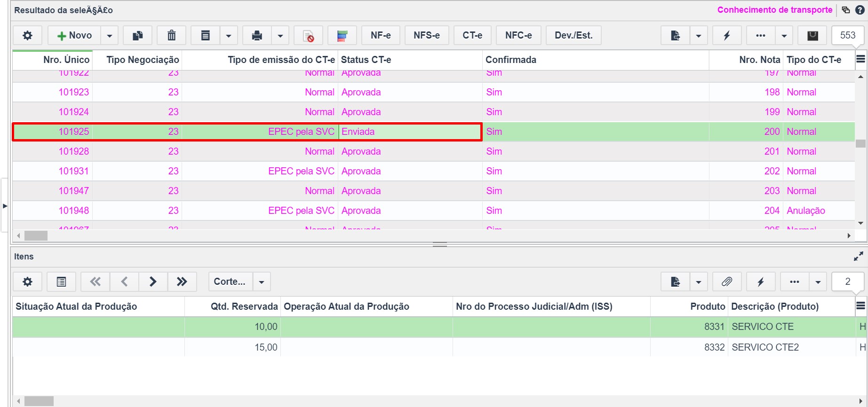The image size is (868, 407).
Task: Open the top toolbar three-dots more options
Action: pyautogui.click(x=761, y=35)
